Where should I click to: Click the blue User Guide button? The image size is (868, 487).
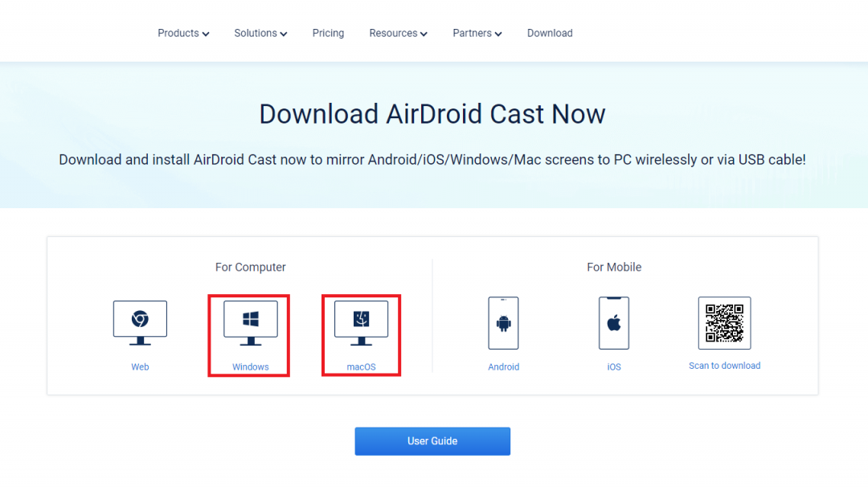pos(432,440)
